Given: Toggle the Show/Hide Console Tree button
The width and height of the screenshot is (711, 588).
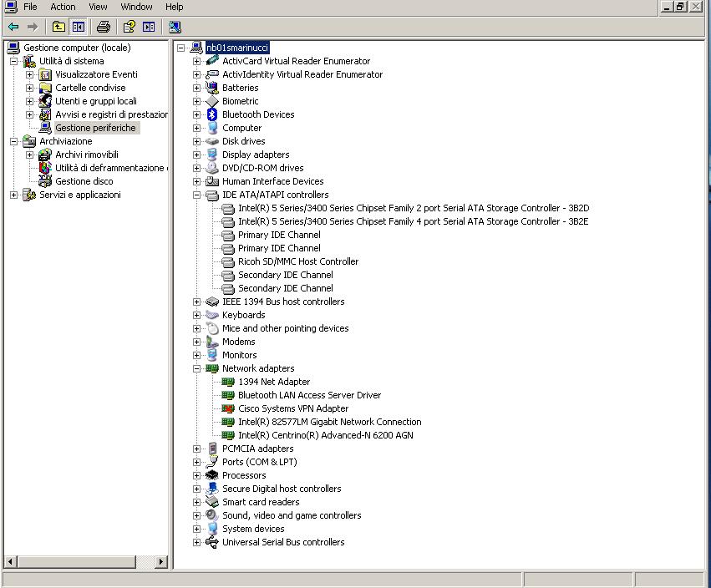Looking at the screenshot, I should pyautogui.click(x=78, y=27).
